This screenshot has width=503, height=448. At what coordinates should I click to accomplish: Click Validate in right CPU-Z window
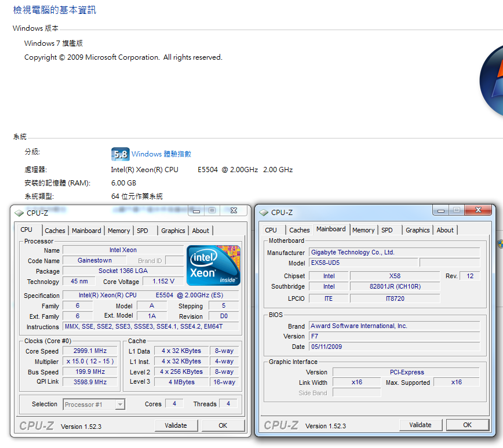[x=420, y=425]
